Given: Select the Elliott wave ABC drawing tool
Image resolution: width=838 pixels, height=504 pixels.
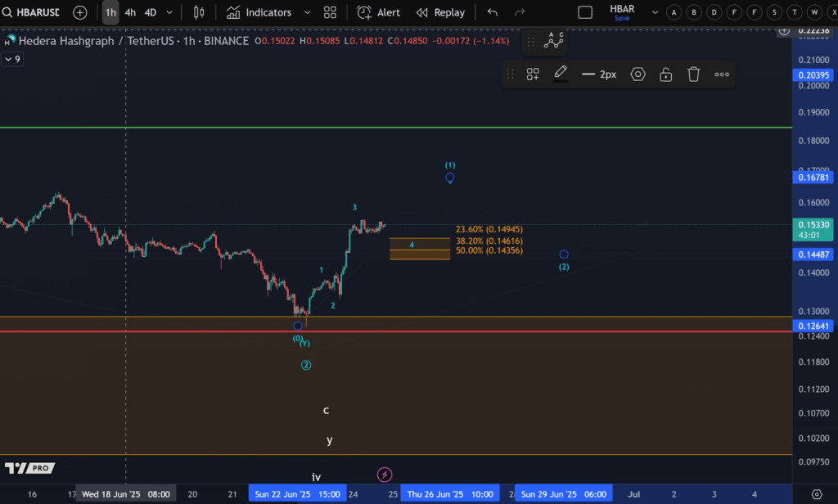Looking at the screenshot, I should (554, 41).
